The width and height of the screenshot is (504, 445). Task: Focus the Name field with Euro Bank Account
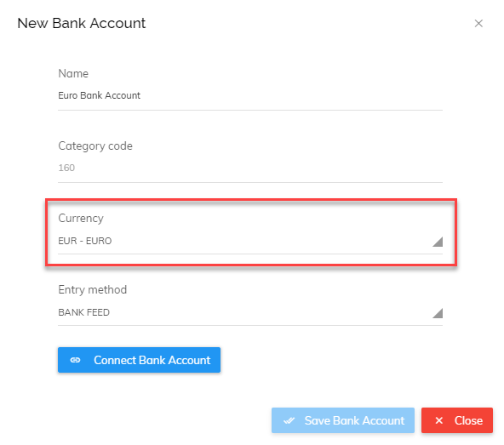[250, 96]
